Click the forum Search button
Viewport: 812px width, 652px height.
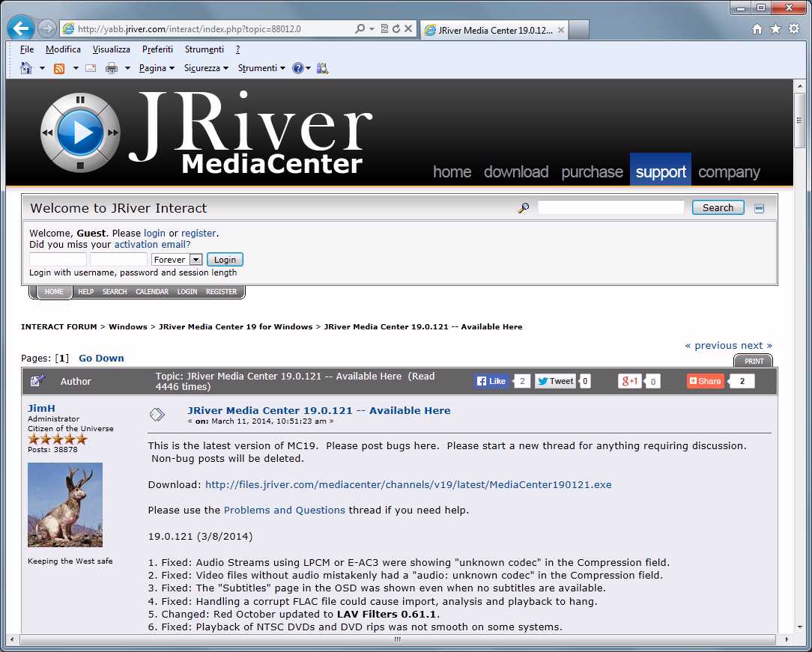click(x=718, y=207)
